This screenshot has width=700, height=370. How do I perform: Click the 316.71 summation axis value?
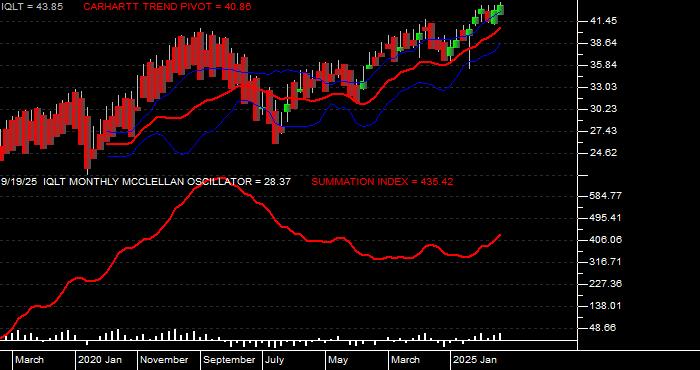pos(606,262)
